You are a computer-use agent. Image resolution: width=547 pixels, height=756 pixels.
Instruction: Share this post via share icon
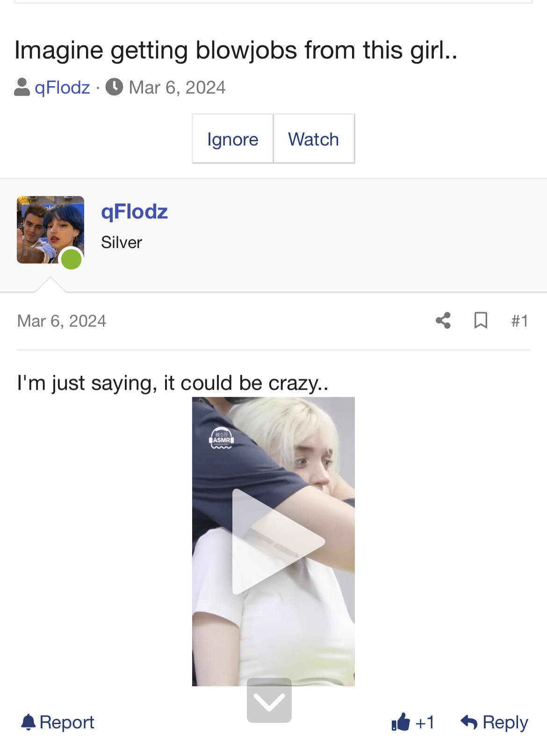pyautogui.click(x=443, y=320)
